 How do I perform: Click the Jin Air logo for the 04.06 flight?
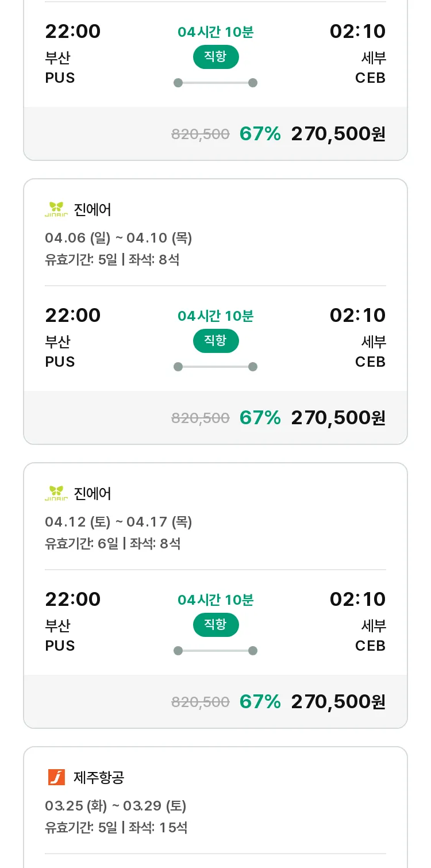coord(56,209)
